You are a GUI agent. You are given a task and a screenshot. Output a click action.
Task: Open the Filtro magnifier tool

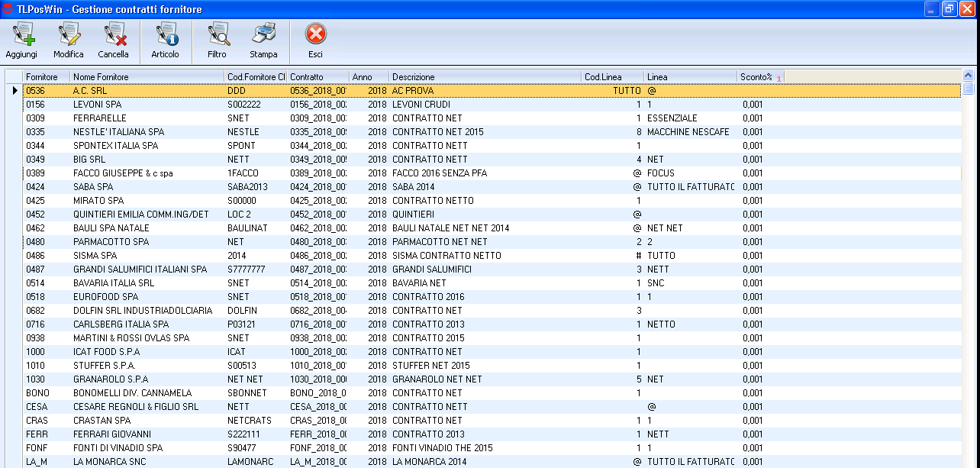tap(218, 35)
